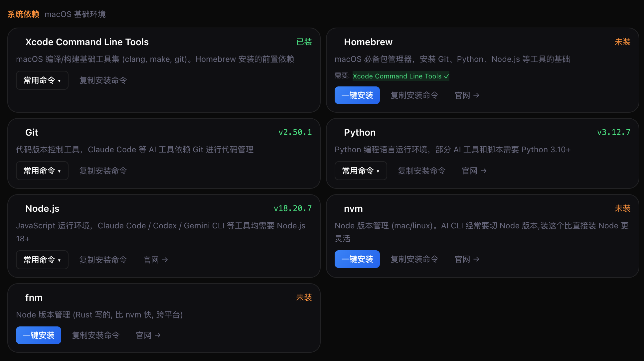
Task: Open nvm 官网 link
Action: tap(467, 259)
